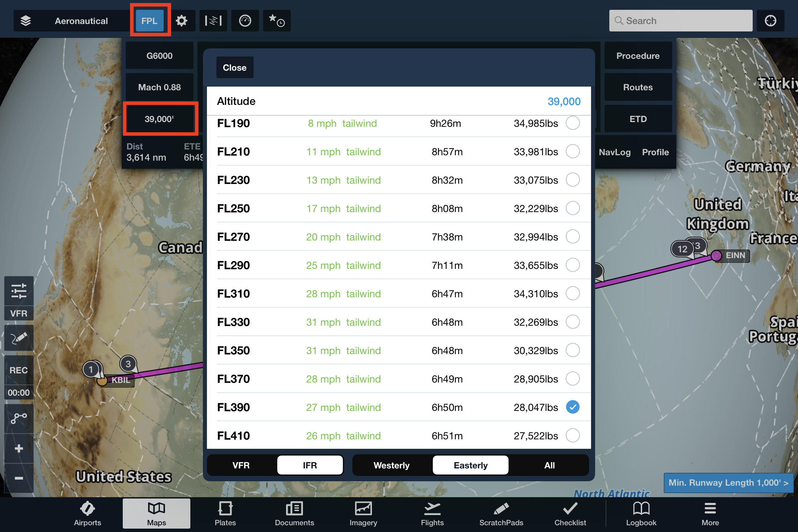Open the Procedure advisor
Viewport: 798px width, 532px height.
[x=638, y=56]
